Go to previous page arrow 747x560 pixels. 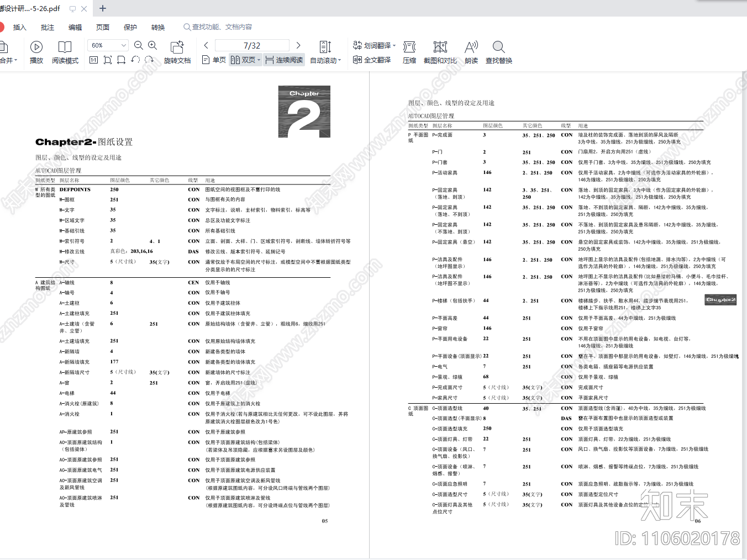(x=206, y=45)
